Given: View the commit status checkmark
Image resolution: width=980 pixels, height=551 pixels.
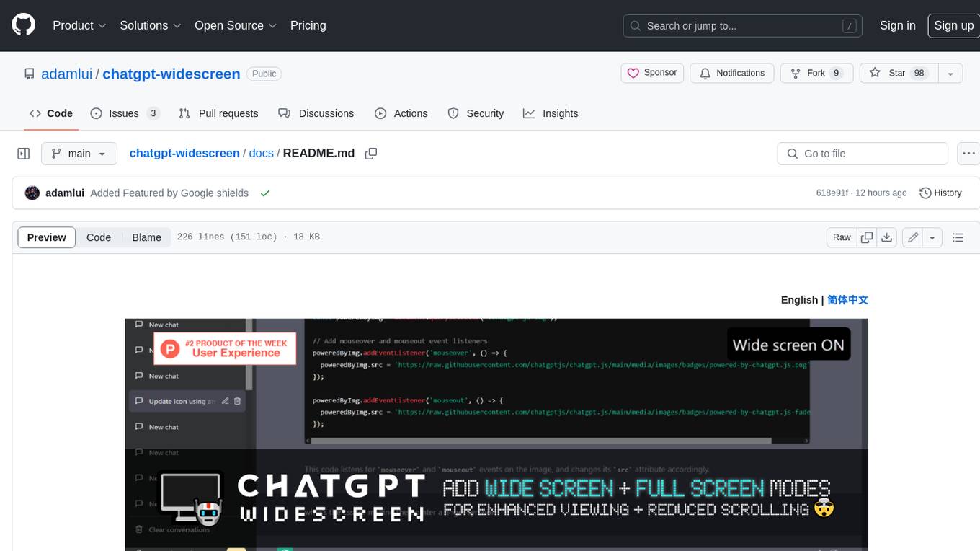Looking at the screenshot, I should (x=265, y=193).
